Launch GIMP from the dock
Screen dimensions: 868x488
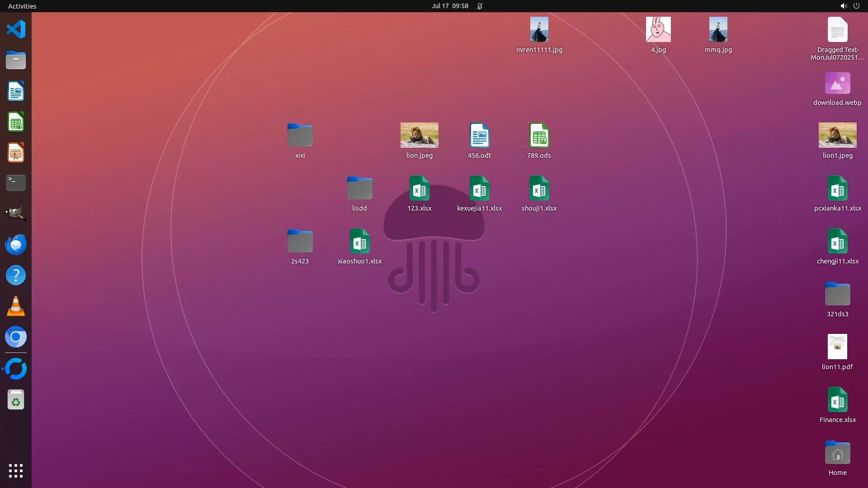coord(16,214)
